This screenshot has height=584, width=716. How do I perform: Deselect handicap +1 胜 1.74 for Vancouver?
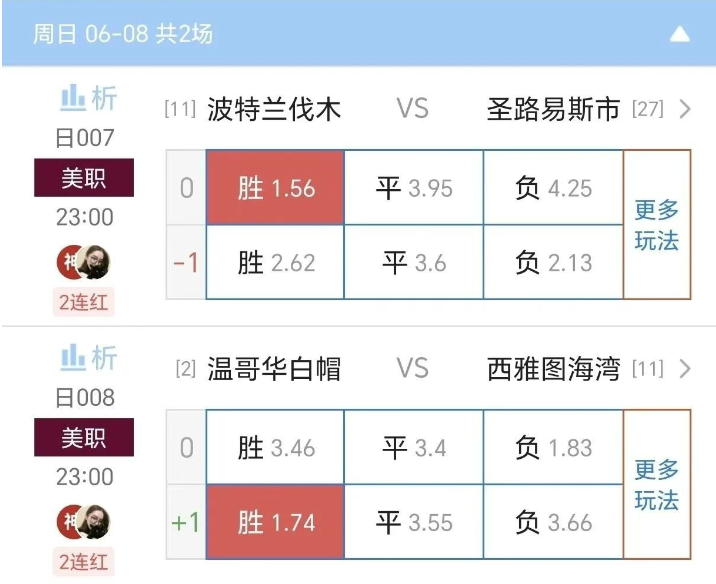click(275, 522)
